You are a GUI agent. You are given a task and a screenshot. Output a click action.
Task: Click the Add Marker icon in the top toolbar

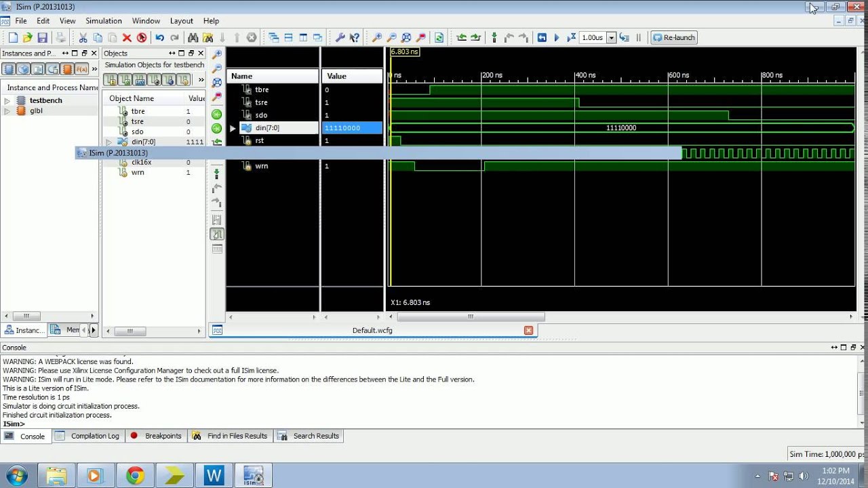tap(494, 38)
